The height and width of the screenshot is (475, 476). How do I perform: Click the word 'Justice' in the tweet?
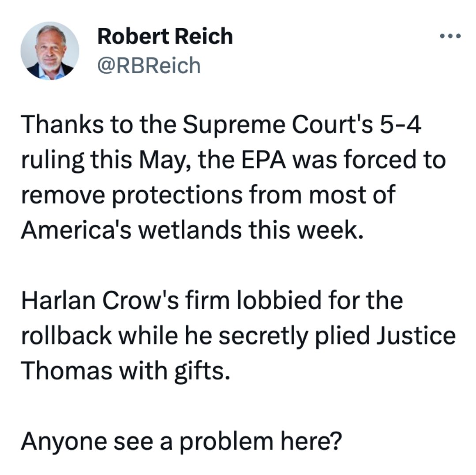click(x=416, y=335)
